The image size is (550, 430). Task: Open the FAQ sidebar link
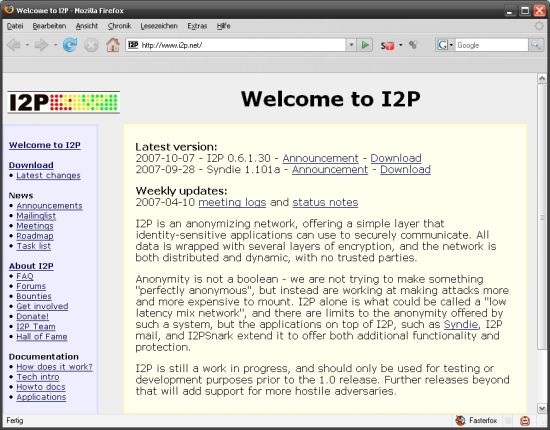click(x=25, y=276)
